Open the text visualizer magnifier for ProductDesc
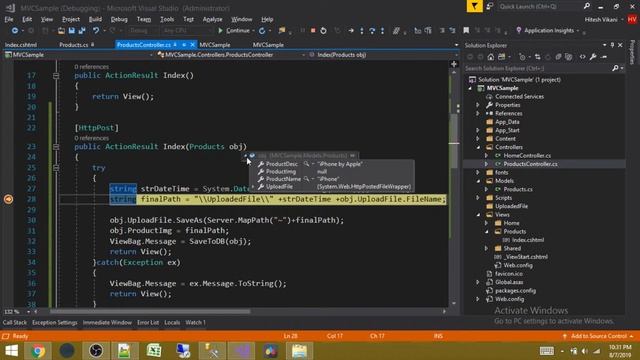Image resolution: width=640 pixels, height=360 pixels. [306, 164]
